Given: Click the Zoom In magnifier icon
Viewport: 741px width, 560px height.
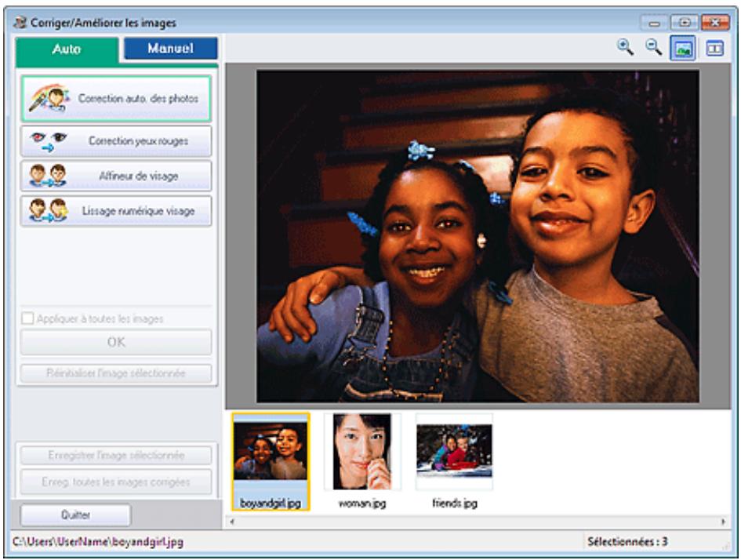Looking at the screenshot, I should (625, 47).
